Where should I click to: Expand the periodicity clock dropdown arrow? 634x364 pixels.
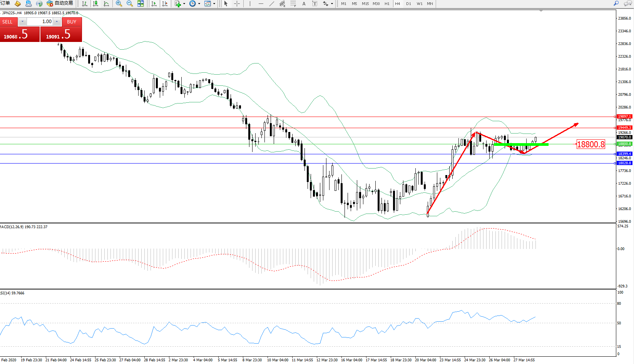point(199,3)
